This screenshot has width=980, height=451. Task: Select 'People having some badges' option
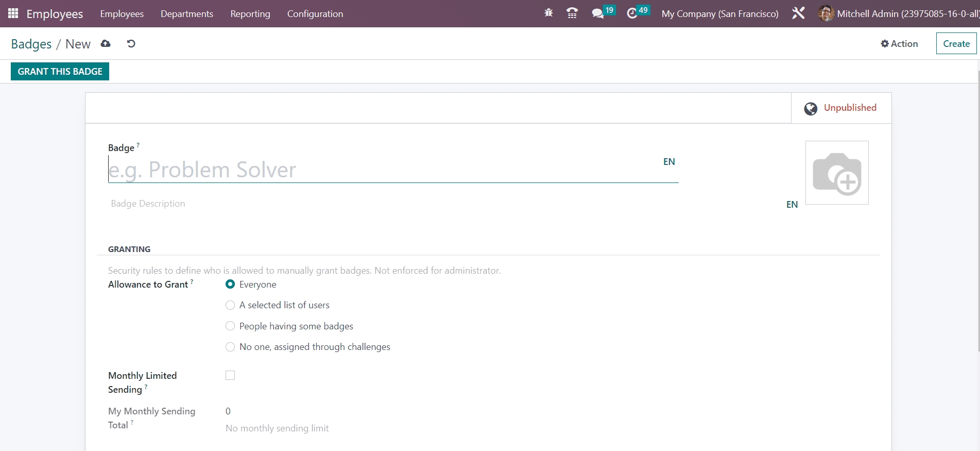pyautogui.click(x=230, y=326)
